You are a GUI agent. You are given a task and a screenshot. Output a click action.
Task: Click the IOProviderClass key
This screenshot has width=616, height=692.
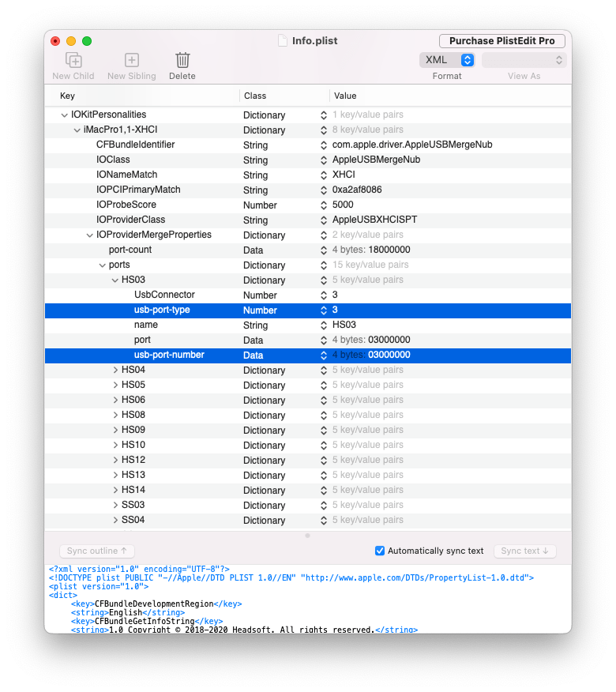pyautogui.click(x=130, y=220)
